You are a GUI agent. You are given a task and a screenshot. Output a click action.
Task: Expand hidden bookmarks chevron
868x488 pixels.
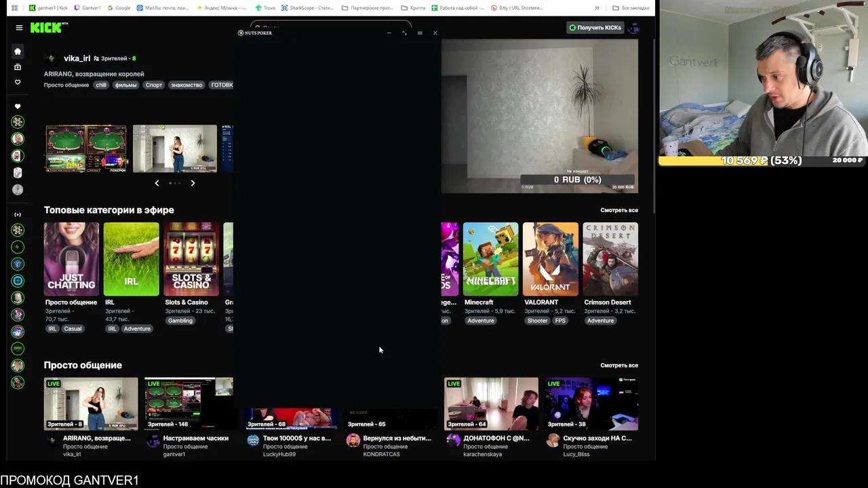(597, 8)
